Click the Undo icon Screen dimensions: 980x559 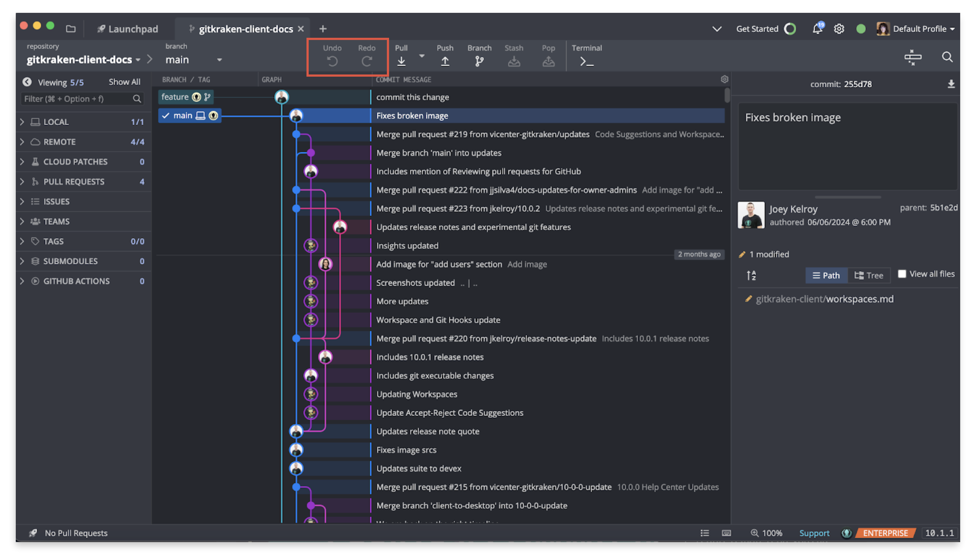point(332,61)
